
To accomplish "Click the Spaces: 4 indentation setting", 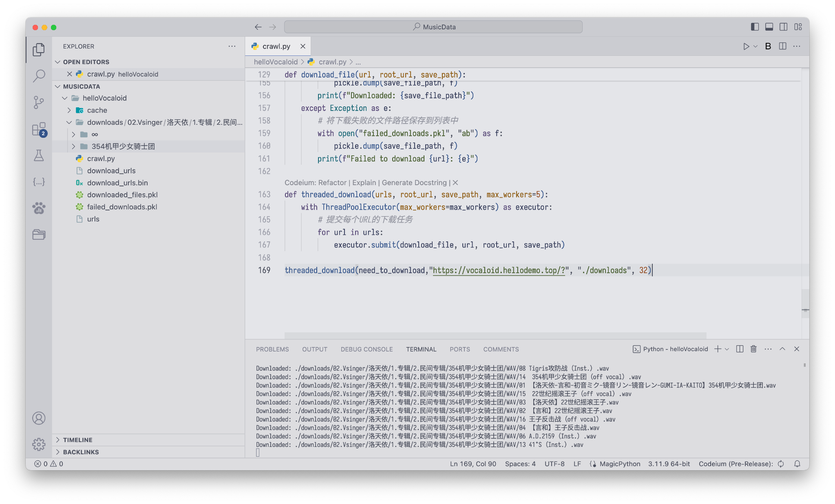I will coord(520,464).
